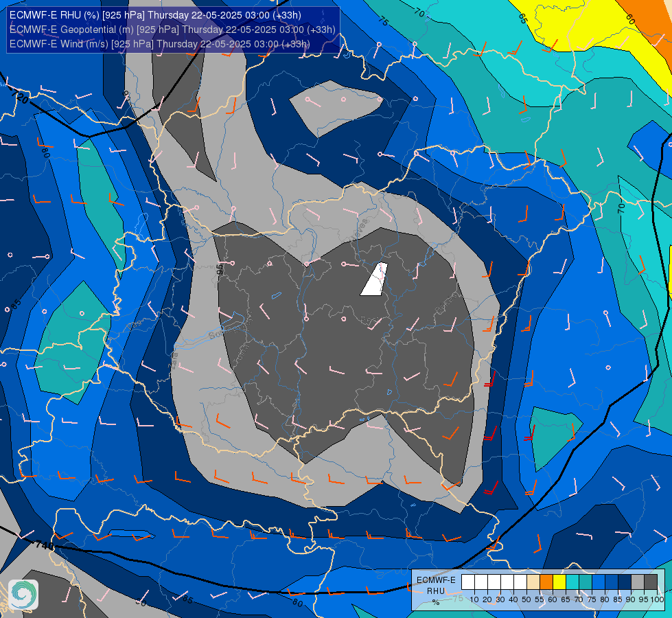672x618 pixels.
Task: Select the ECMWF-E RHU (%) title line
Action: pos(155,15)
